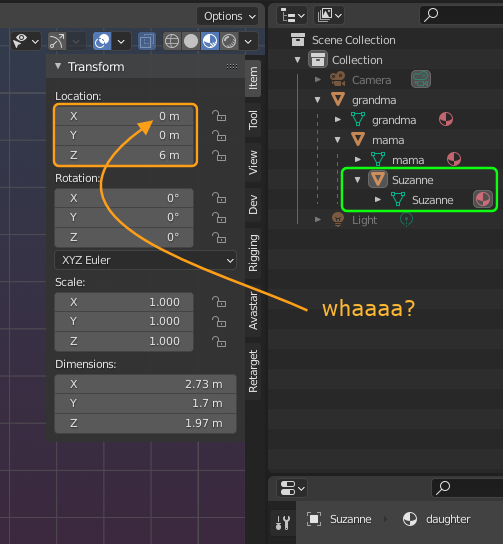Select solid viewport shading mode
Viewport: 503px width, 544px height.
click(x=190, y=41)
